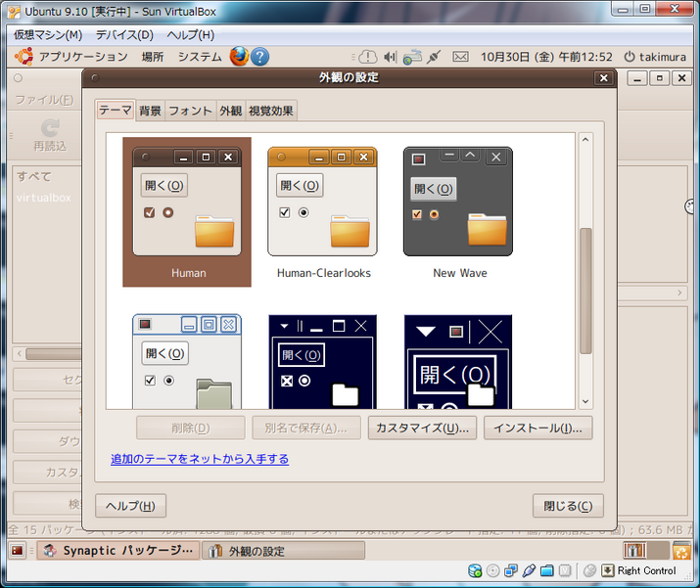This screenshot has height=588, width=700.
Task: Switch to the フォント tab
Action: [x=191, y=111]
